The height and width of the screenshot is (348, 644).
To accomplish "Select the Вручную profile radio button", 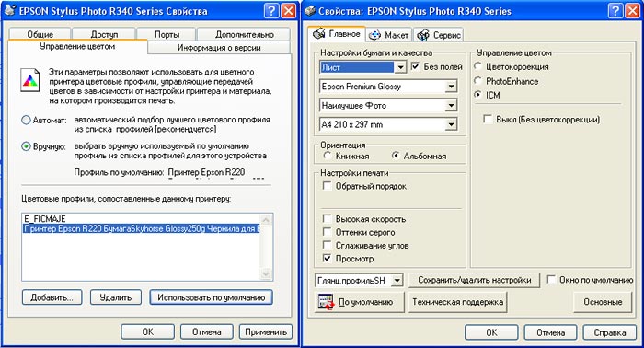I will coord(26,146).
